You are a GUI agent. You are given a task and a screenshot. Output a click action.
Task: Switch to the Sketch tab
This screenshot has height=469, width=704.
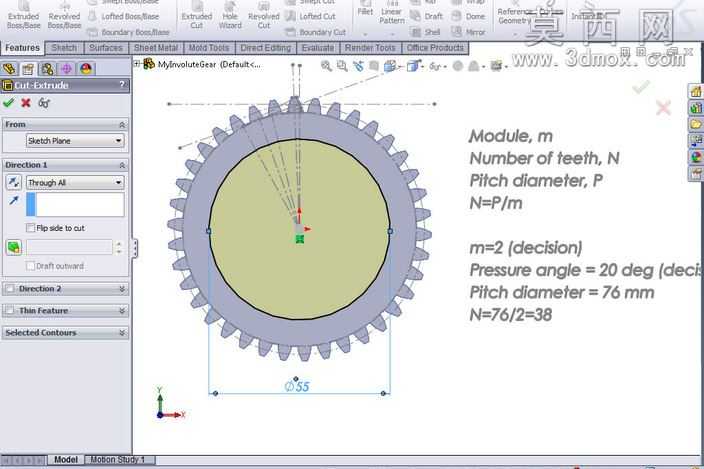64,48
